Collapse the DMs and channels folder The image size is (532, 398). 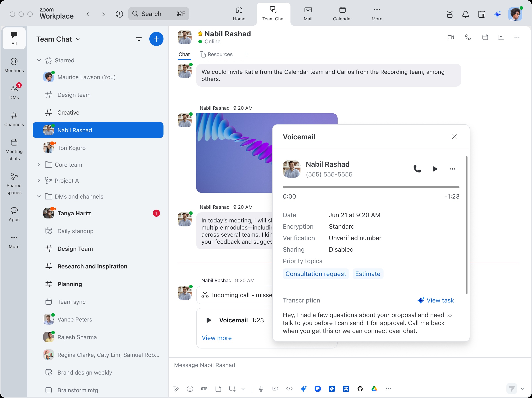point(39,197)
